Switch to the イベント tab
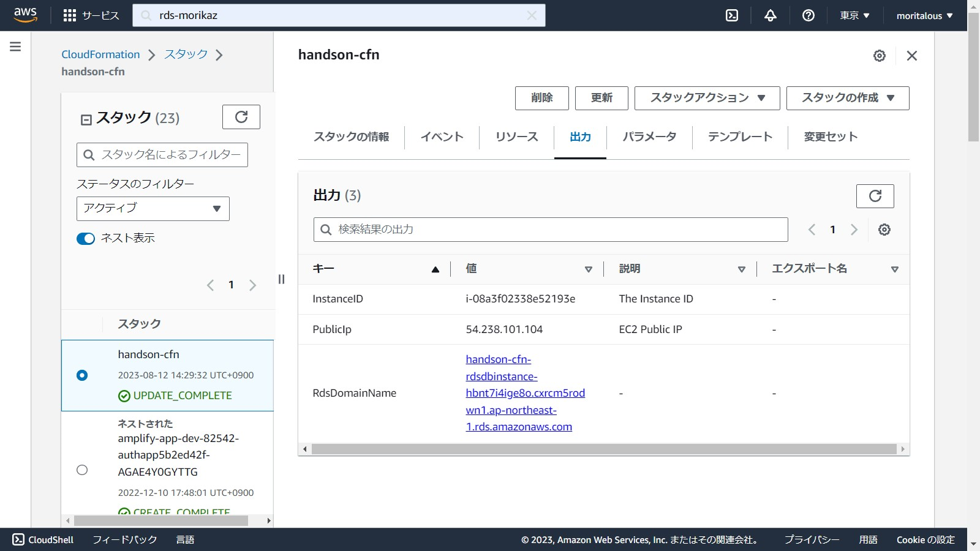This screenshot has width=980, height=551. (x=442, y=137)
